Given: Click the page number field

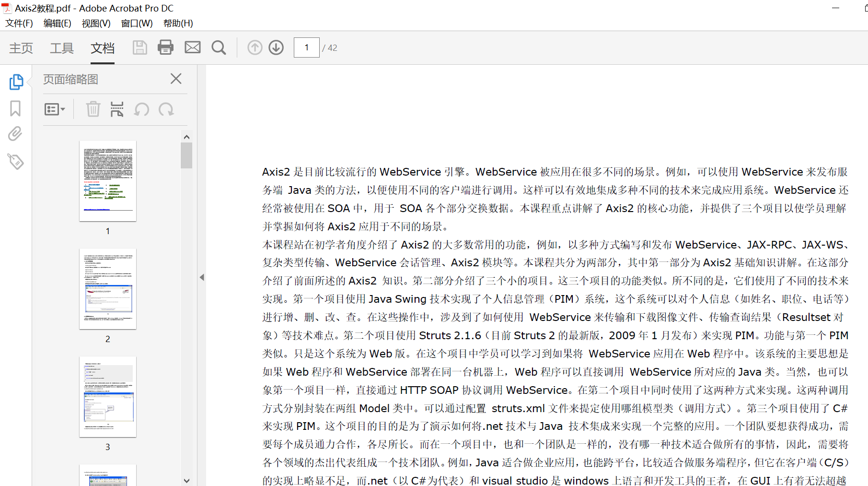Looking at the screenshot, I should point(307,47).
